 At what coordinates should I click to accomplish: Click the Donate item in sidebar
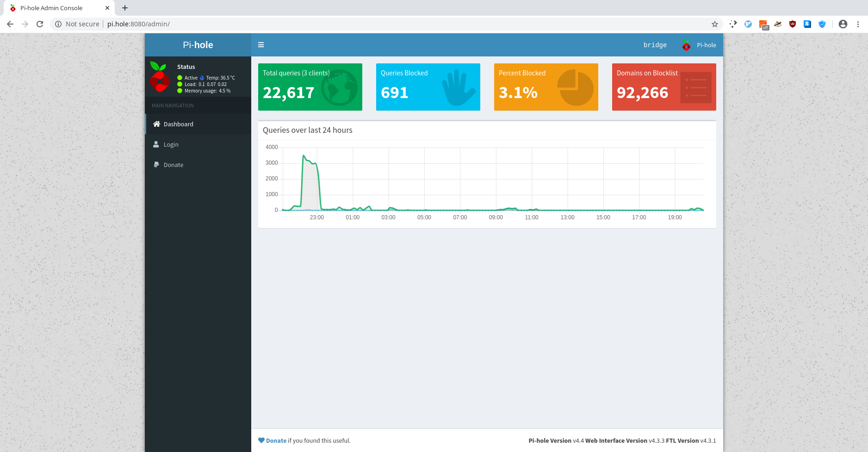[x=173, y=165]
